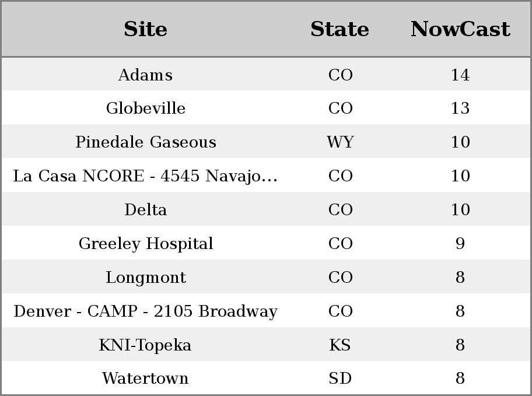532x396 pixels.
Task: Click the Pinedale Gaseous site cell
Action: coord(146,142)
